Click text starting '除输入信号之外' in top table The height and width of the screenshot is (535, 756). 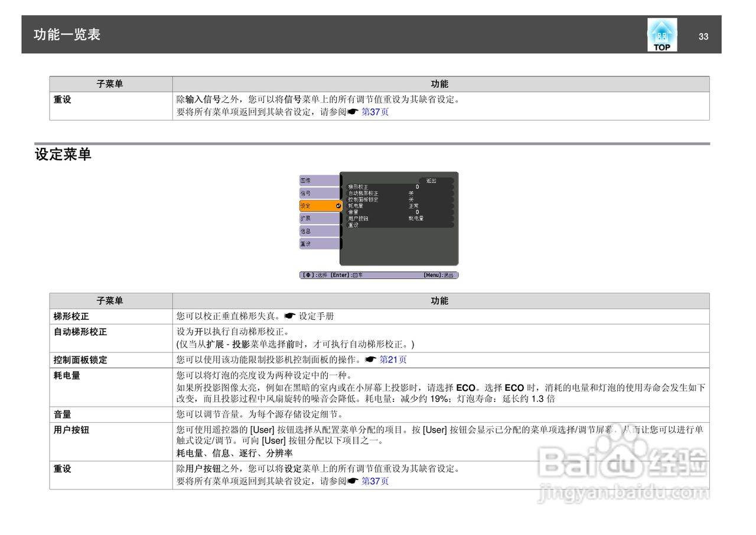point(318,99)
